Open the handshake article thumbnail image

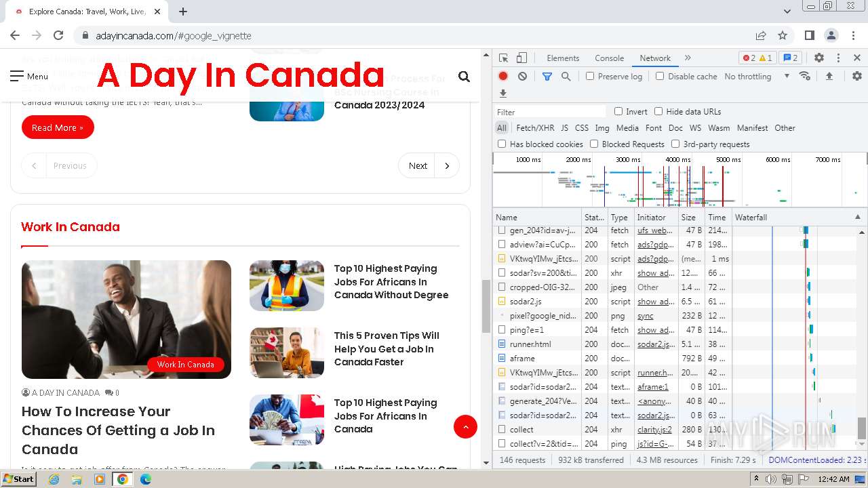(126, 319)
